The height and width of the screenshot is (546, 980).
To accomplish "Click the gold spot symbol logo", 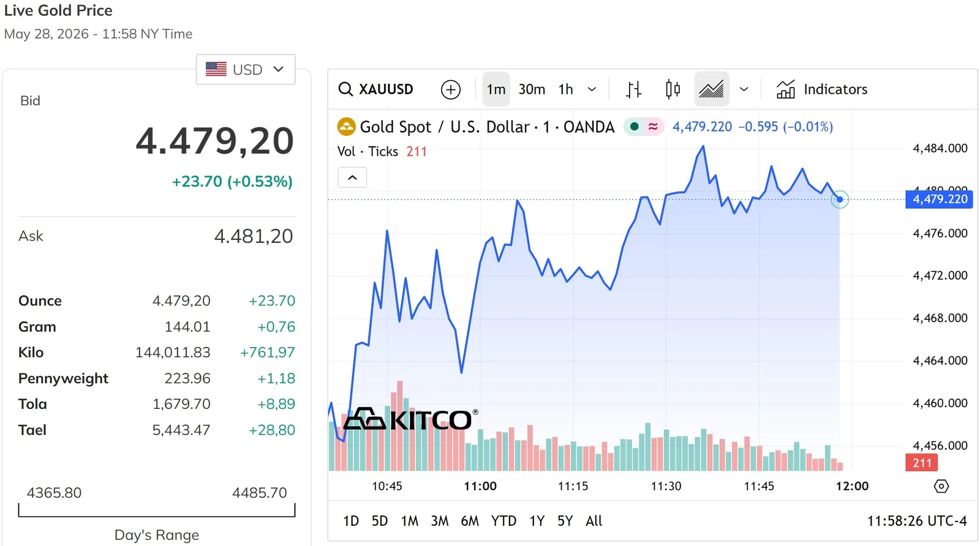I will click(x=346, y=127).
